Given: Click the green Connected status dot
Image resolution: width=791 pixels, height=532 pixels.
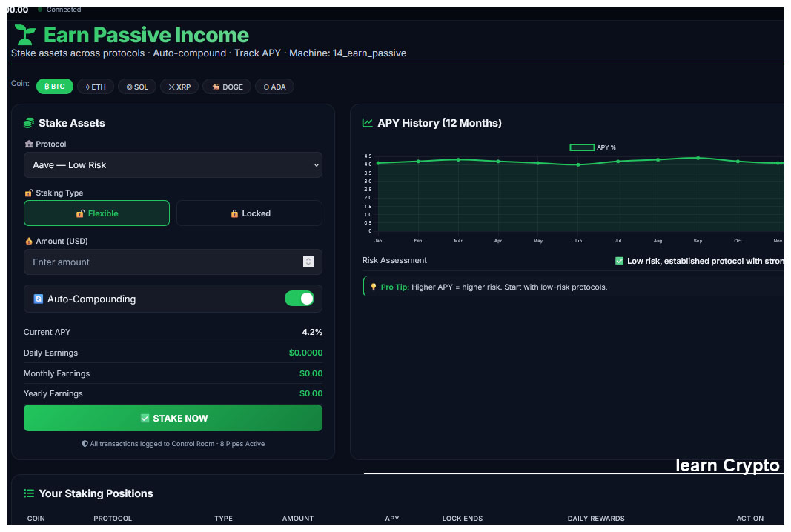Looking at the screenshot, I should (40, 10).
